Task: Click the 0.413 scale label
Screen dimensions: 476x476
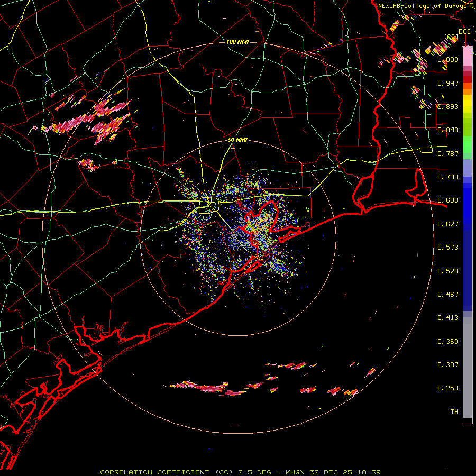Action: click(448, 318)
